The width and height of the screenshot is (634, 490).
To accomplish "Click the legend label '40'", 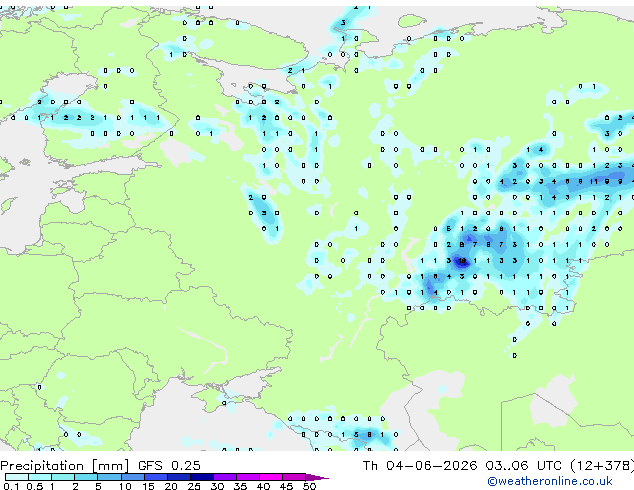I will [263, 486].
